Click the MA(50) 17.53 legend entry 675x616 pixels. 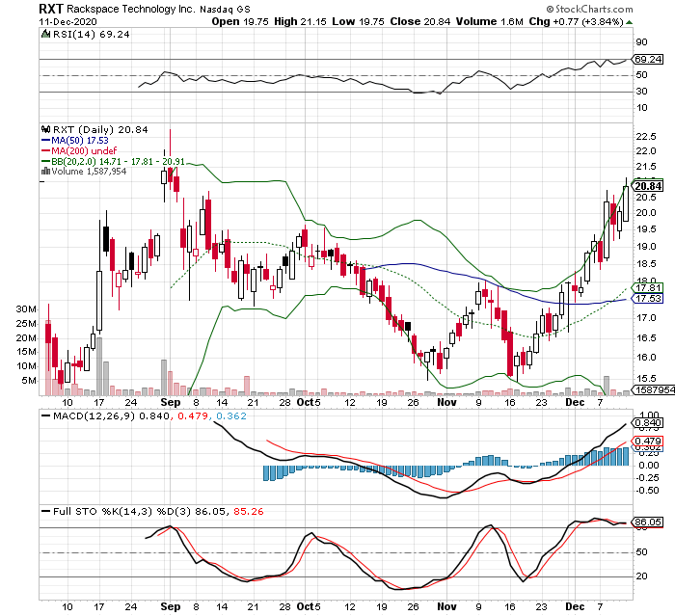(x=75, y=141)
